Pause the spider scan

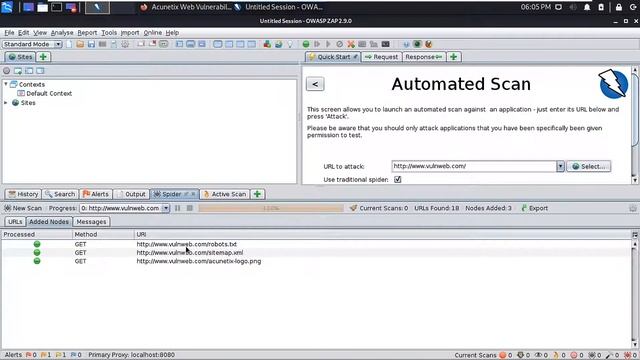point(178,208)
